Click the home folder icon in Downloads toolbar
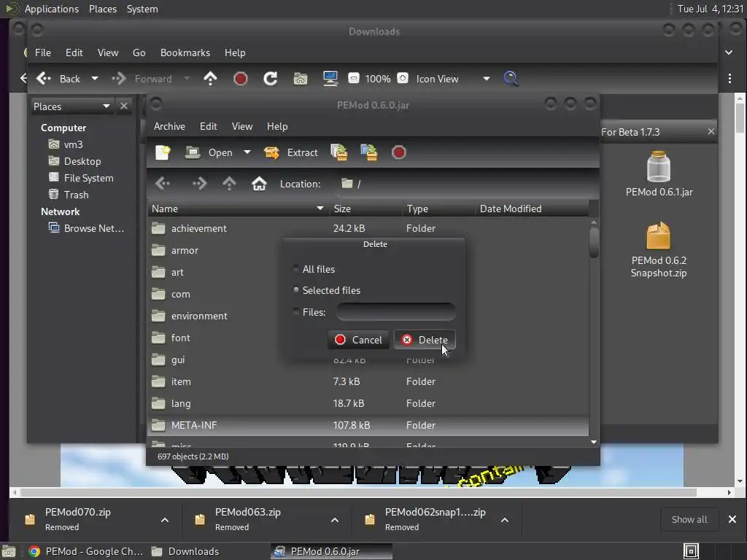This screenshot has height=560, width=747. 300,79
